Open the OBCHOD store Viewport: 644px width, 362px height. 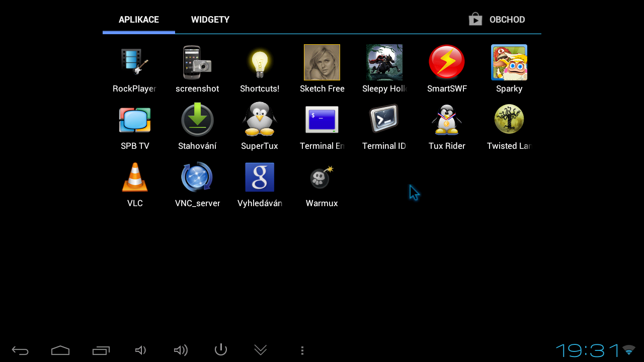(x=497, y=20)
